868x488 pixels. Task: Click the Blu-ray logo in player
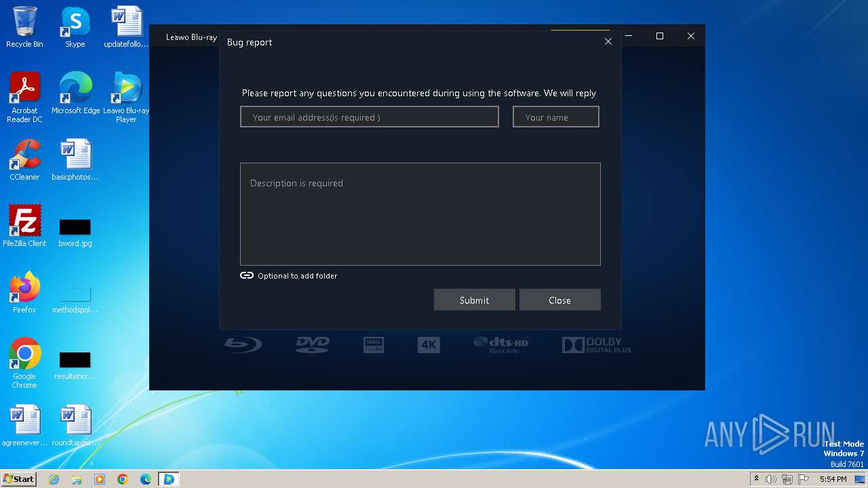(243, 344)
